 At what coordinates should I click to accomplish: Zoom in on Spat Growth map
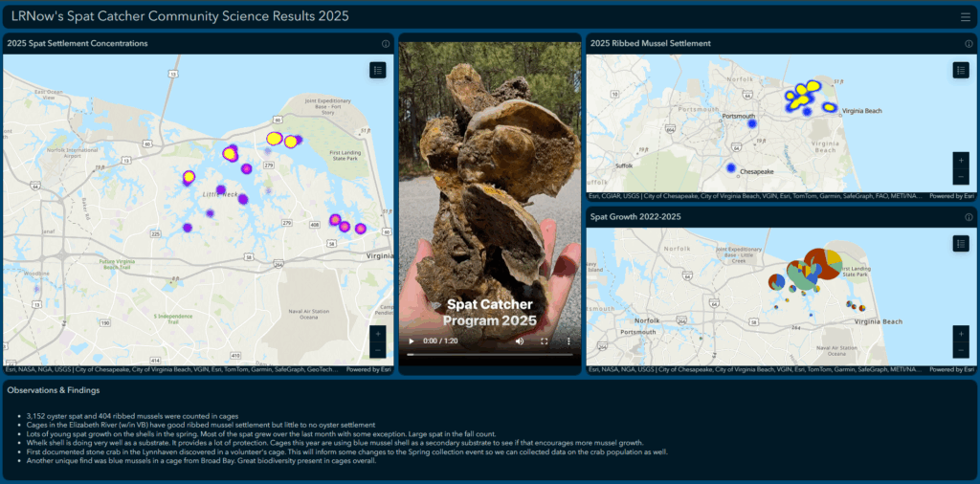pyautogui.click(x=961, y=334)
